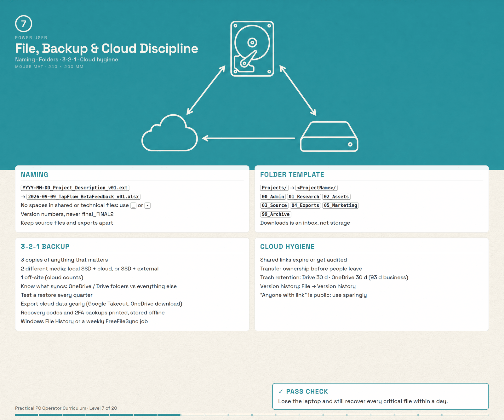Viewport: 504px width, 420px height.
Task: Click the hard disk drive illustration
Action: pyautogui.click(x=252, y=49)
